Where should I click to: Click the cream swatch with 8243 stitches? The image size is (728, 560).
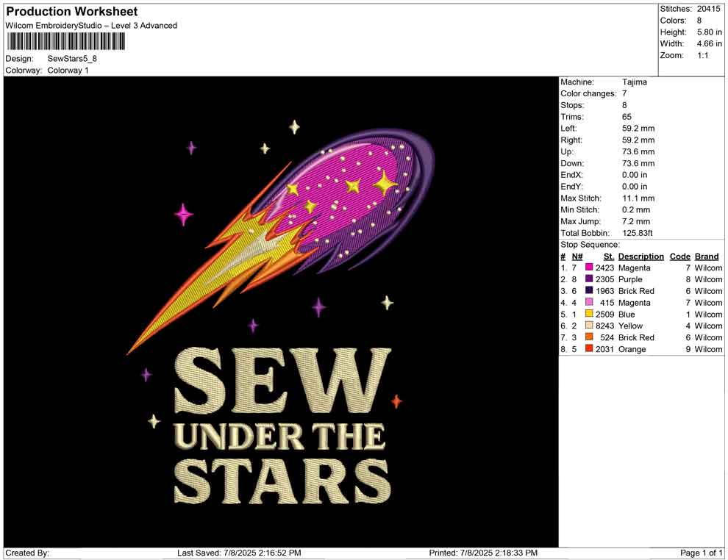pyautogui.click(x=589, y=326)
